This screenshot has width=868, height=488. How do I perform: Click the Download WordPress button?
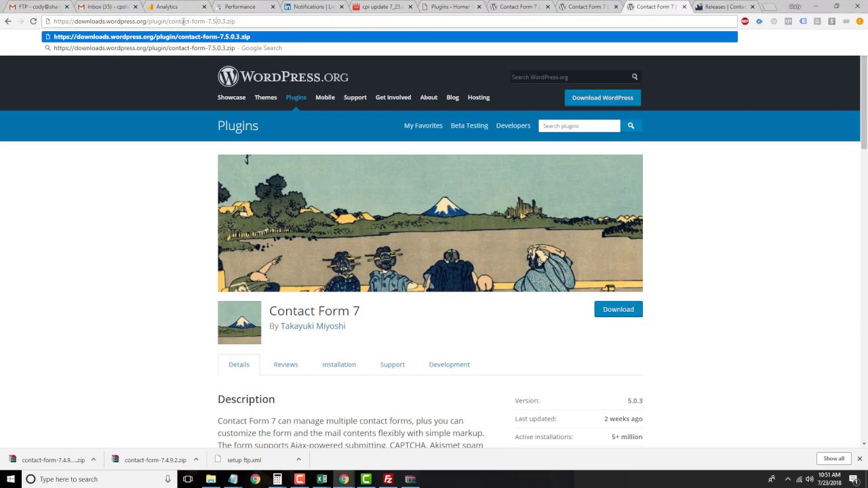click(x=602, y=98)
